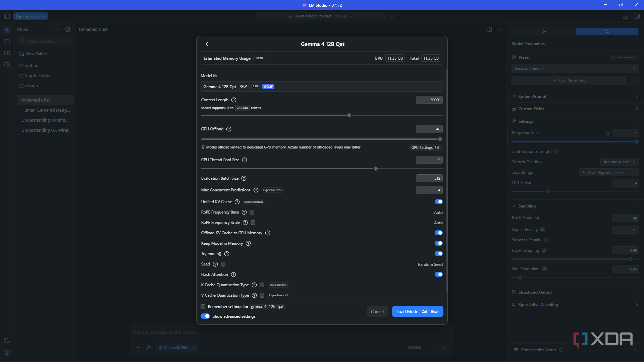Screen dimensions: 644x362
Task: Click the attach plus icon in message box
Action: [x=138, y=348]
